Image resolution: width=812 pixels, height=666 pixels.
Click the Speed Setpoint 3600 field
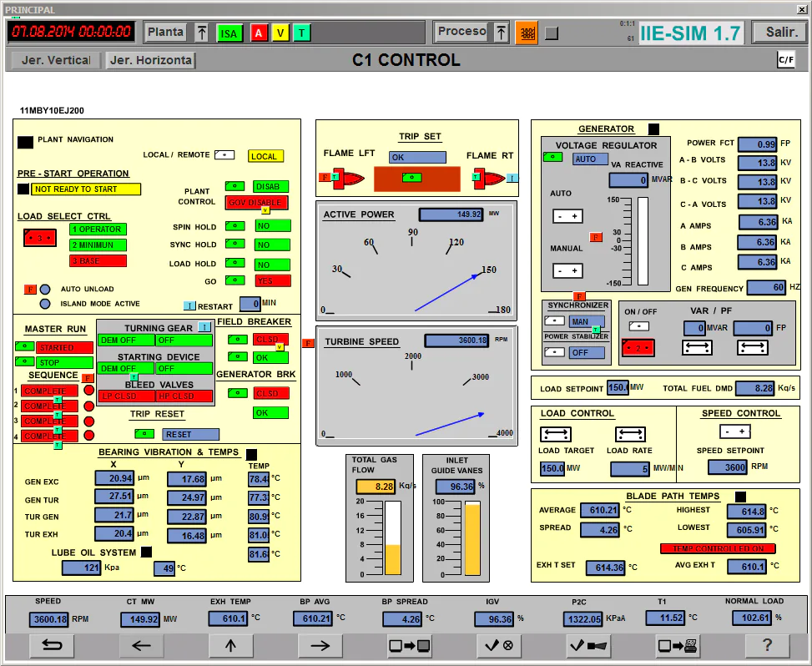728,467
